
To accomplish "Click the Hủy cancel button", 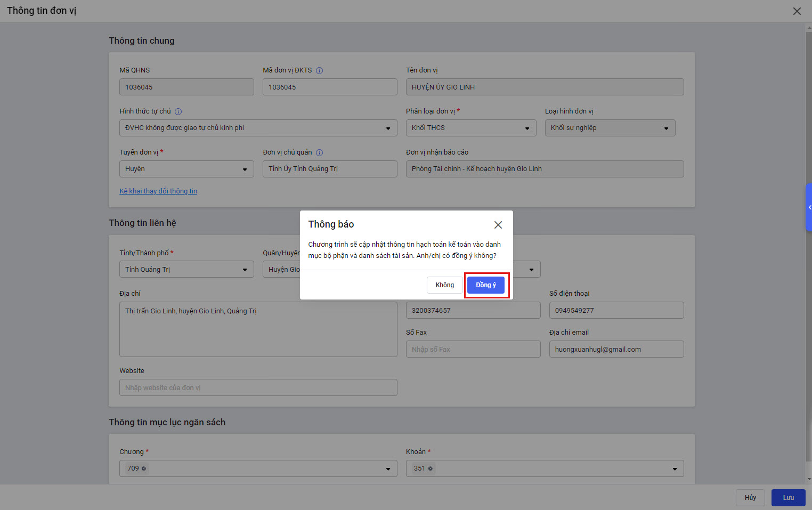I will (x=750, y=498).
